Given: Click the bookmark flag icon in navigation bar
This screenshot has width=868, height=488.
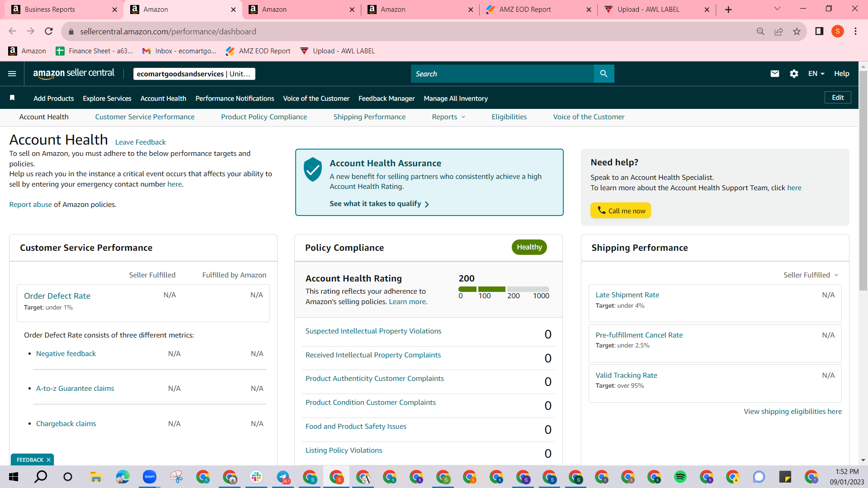Looking at the screenshot, I should point(13,98).
